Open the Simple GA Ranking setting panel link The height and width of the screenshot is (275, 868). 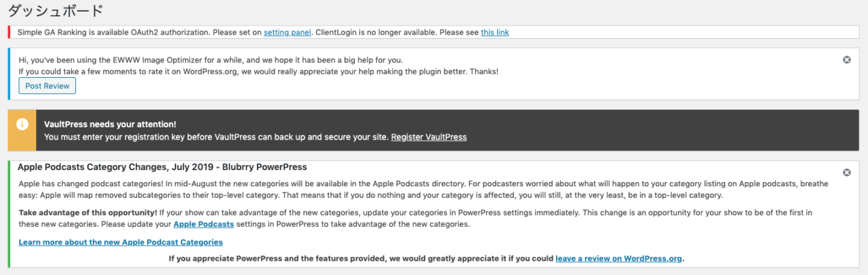288,33
